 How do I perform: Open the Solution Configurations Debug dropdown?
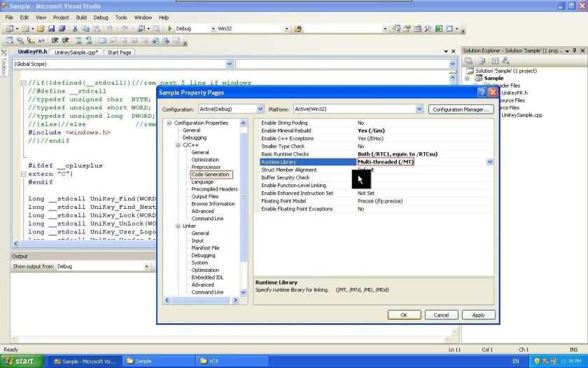tap(213, 29)
